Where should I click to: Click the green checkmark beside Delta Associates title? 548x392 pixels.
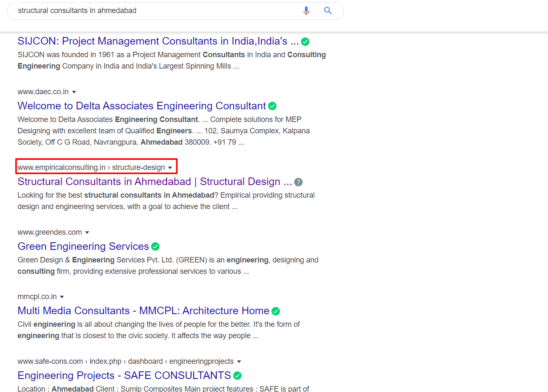272,106
